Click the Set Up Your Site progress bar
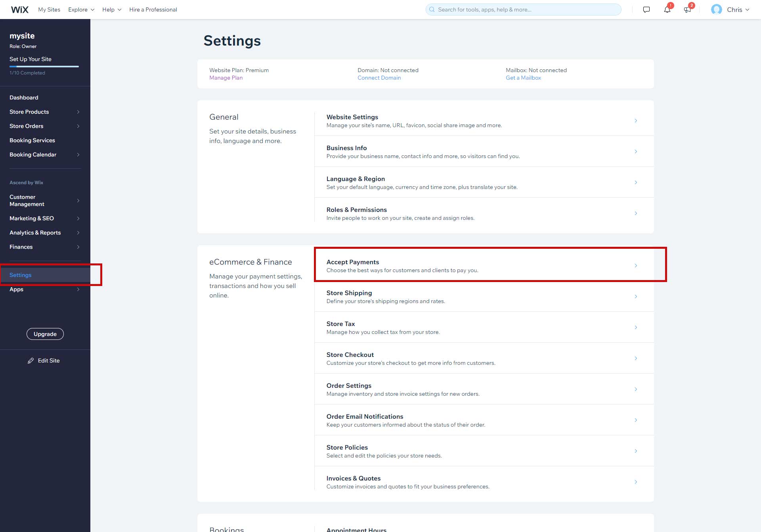Viewport: 761px width, 532px height. (44, 67)
